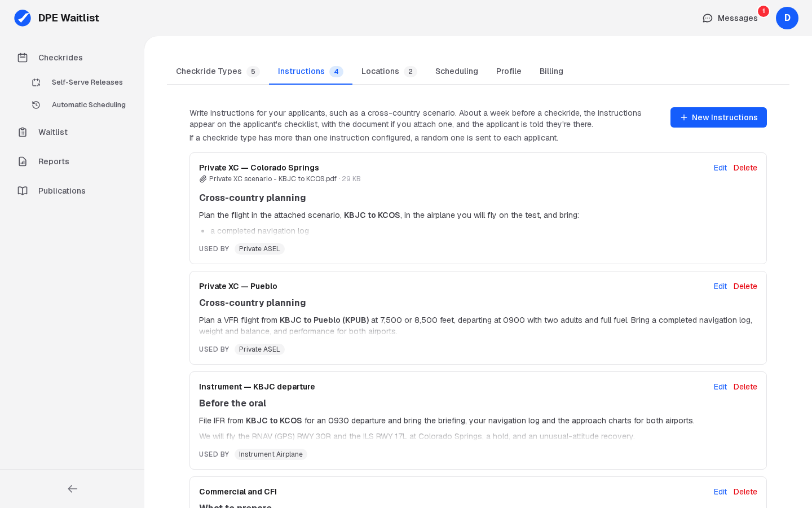Open the Locations tab

pyautogui.click(x=389, y=71)
